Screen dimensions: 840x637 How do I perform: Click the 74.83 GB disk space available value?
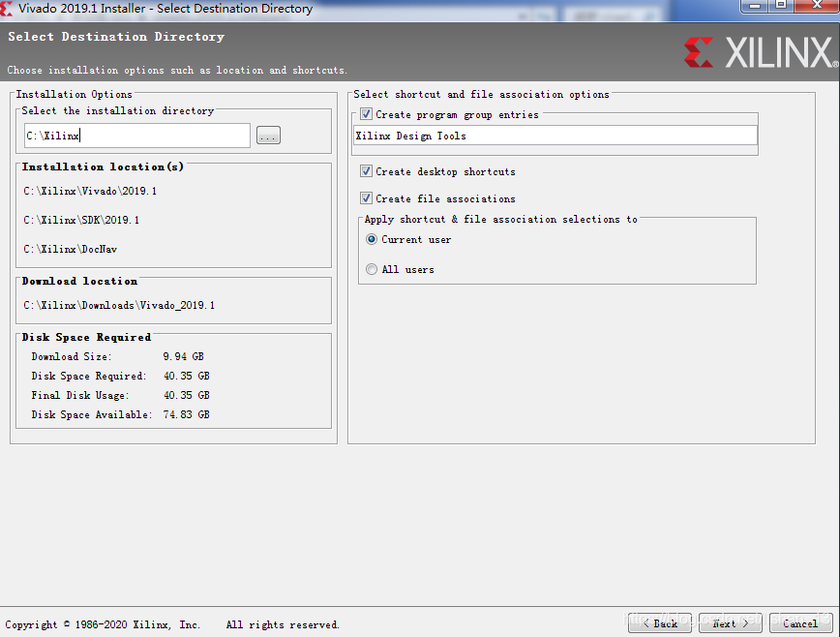click(x=187, y=414)
